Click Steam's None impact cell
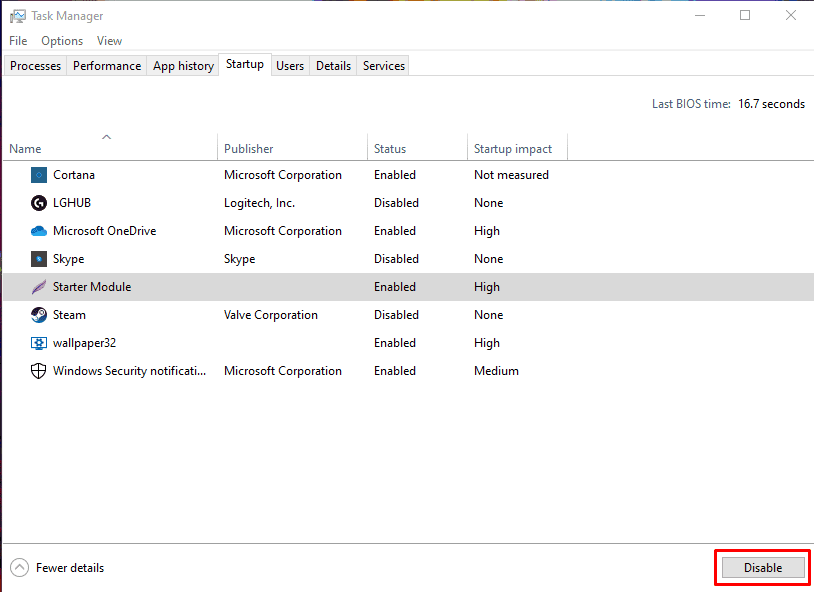The image size is (814, 592). 489,315
